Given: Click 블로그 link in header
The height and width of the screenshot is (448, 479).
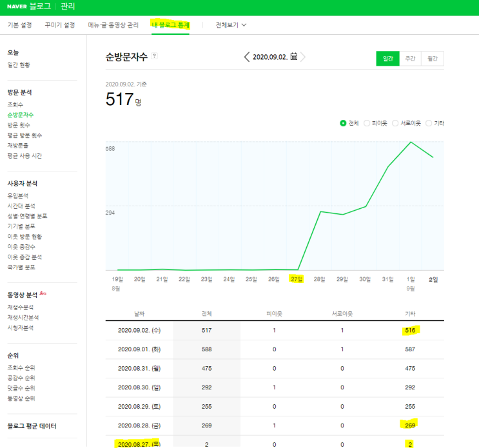Looking at the screenshot, I should (x=40, y=6).
